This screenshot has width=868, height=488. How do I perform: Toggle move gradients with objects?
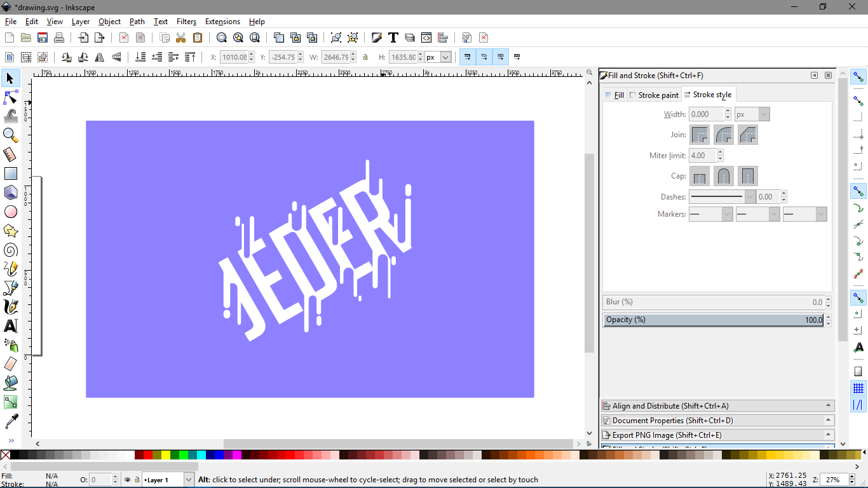(501, 57)
